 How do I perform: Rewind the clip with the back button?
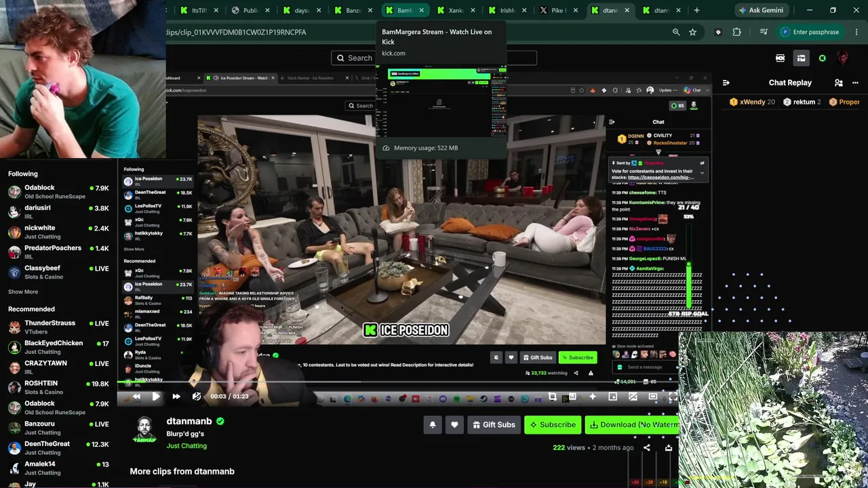(136, 396)
